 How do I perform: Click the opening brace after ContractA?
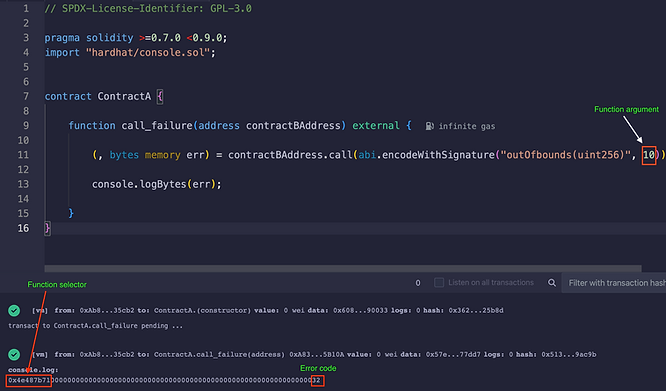160,97
